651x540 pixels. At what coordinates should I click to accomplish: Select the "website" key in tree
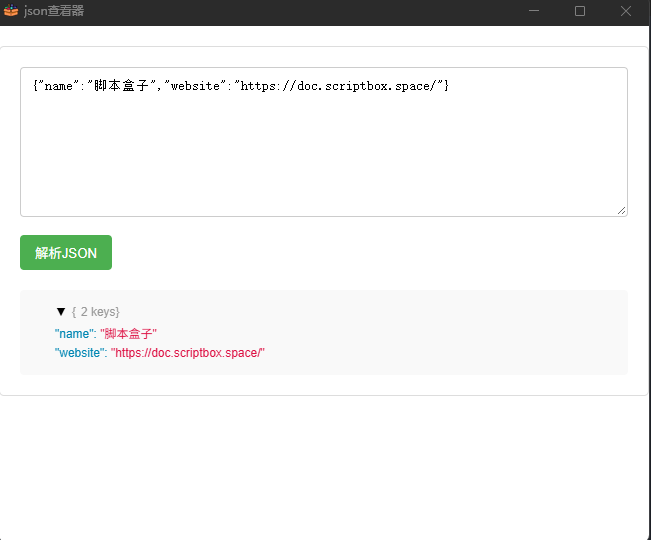click(x=81, y=353)
